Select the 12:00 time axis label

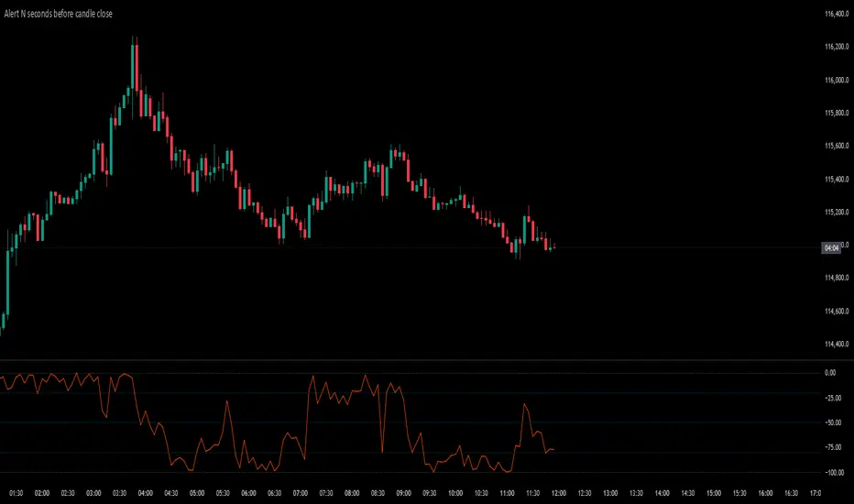click(559, 493)
